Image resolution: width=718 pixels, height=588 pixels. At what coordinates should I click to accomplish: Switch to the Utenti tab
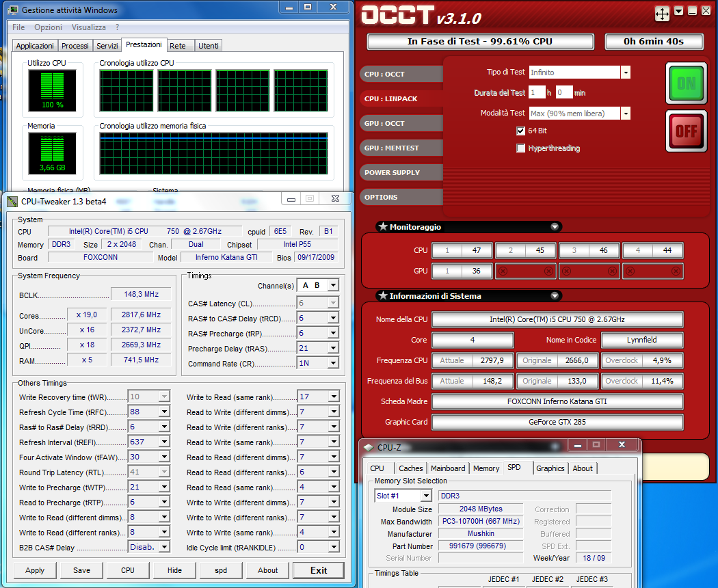pos(209,46)
